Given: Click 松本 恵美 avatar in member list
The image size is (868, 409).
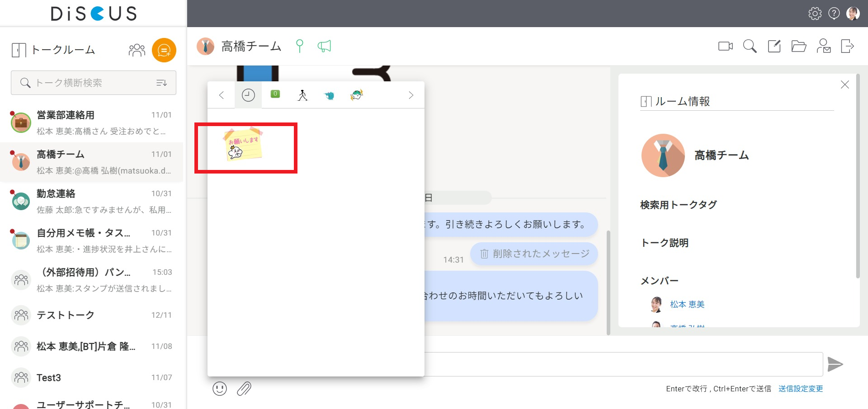Looking at the screenshot, I should pos(656,305).
